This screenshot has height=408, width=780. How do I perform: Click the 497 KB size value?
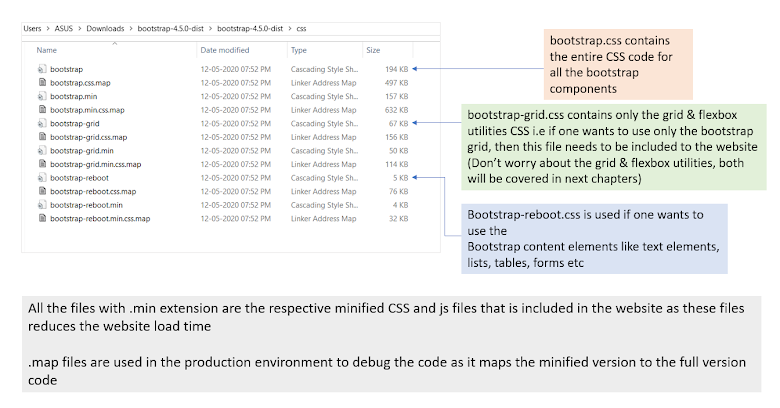tap(396, 83)
